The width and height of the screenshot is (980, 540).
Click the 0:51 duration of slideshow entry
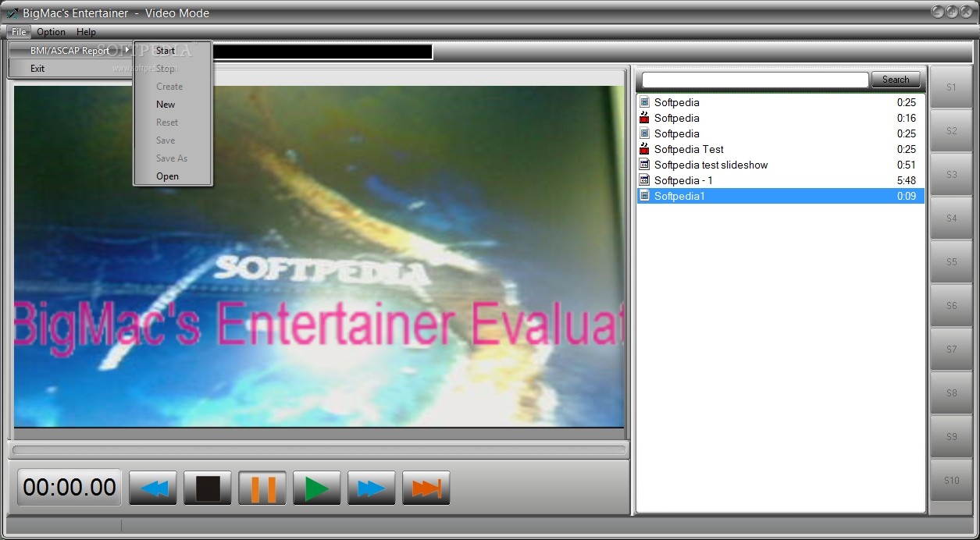tap(906, 165)
